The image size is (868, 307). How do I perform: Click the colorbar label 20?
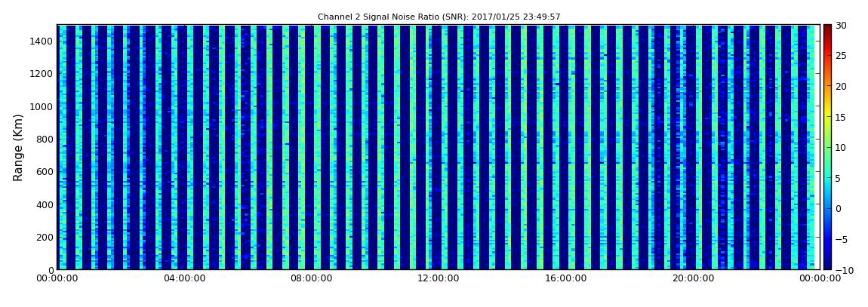[842, 86]
